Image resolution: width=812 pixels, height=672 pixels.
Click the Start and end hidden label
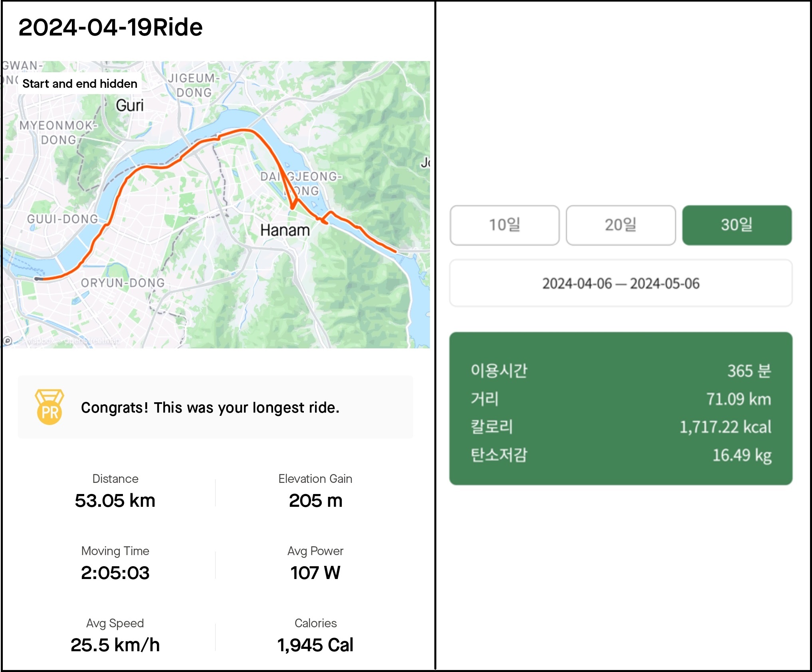[x=79, y=84]
